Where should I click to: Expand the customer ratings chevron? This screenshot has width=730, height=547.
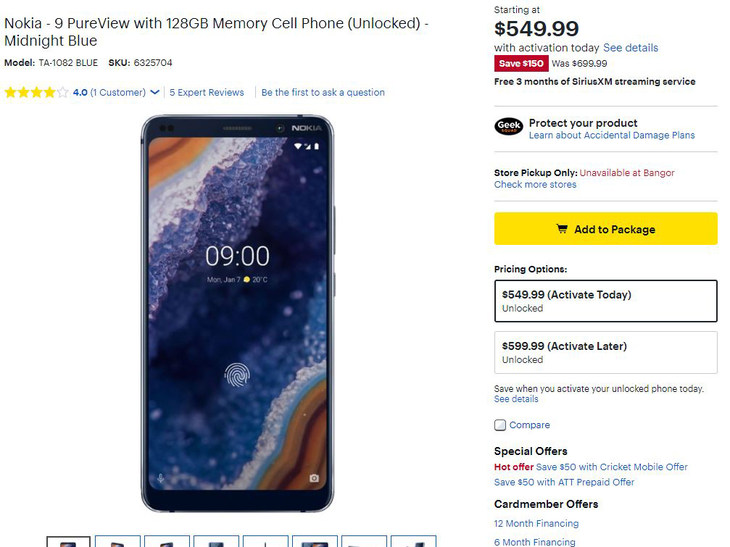point(155,92)
